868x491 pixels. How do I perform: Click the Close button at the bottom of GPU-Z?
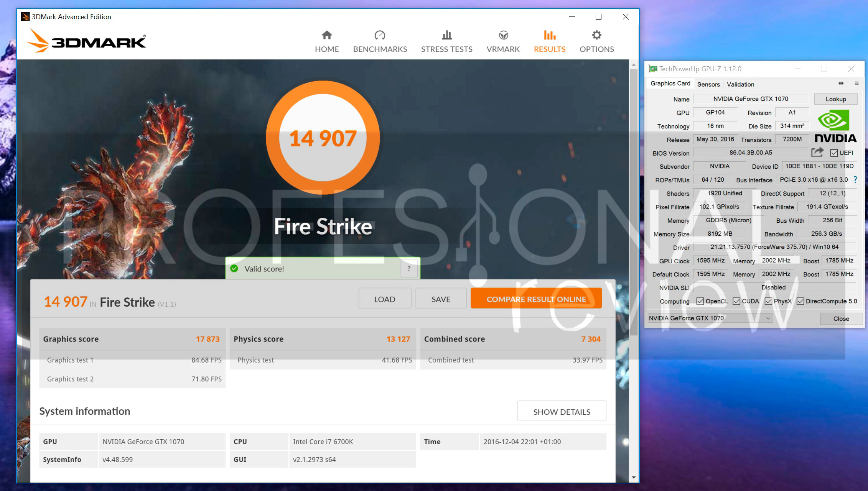pyautogui.click(x=841, y=319)
